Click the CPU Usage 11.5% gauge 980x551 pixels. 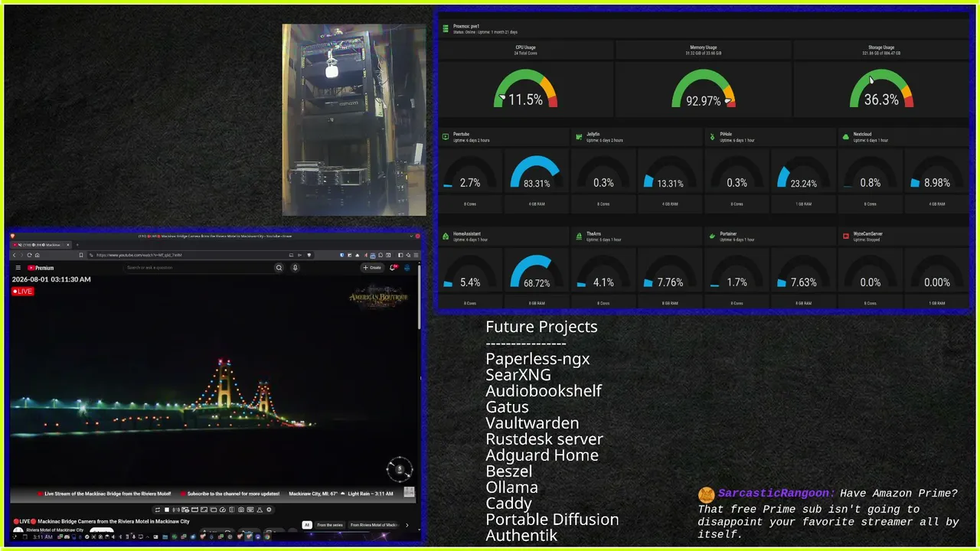[x=525, y=89]
